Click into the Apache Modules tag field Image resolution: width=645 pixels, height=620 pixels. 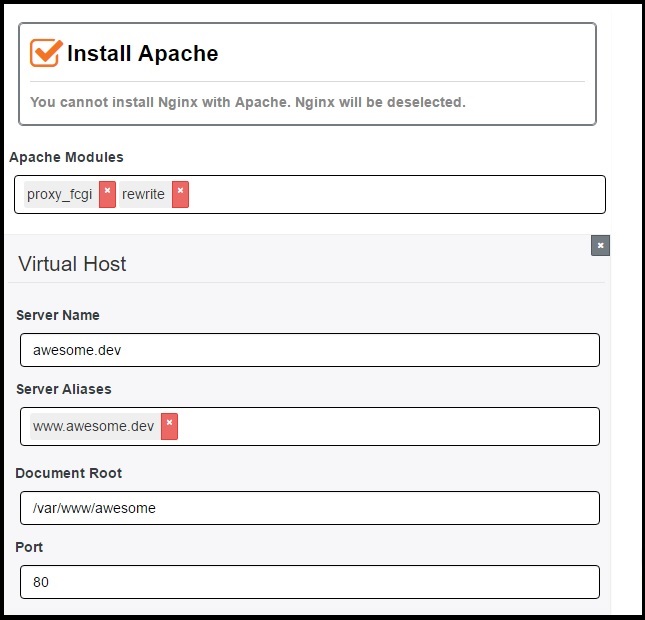click(x=310, y=194)
